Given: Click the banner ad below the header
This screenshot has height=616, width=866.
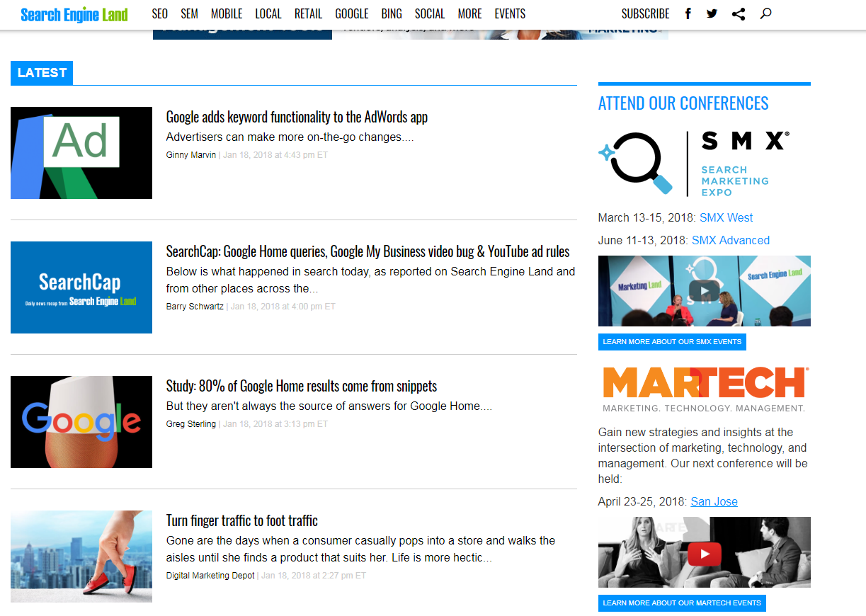Looking at the screenshot, I should point(411,34).
